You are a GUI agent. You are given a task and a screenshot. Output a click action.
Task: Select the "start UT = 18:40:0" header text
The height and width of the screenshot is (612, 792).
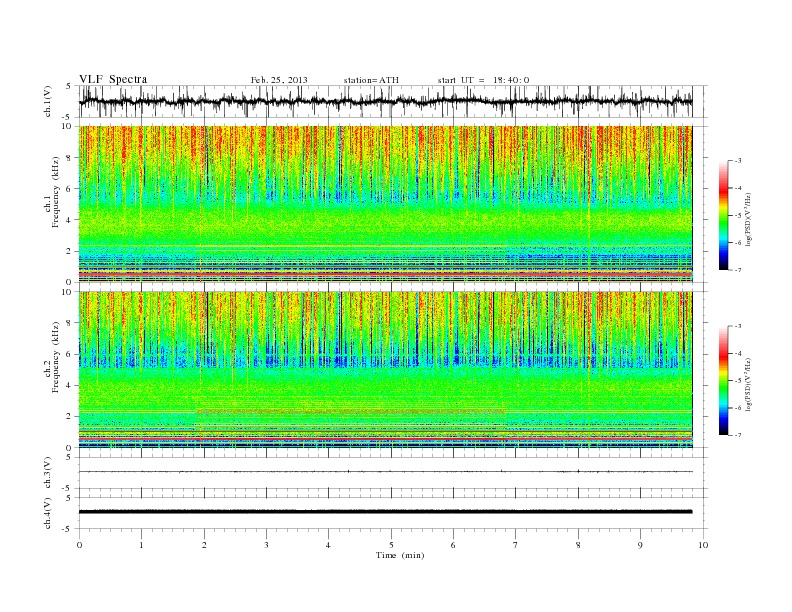(x=483, y=80)
